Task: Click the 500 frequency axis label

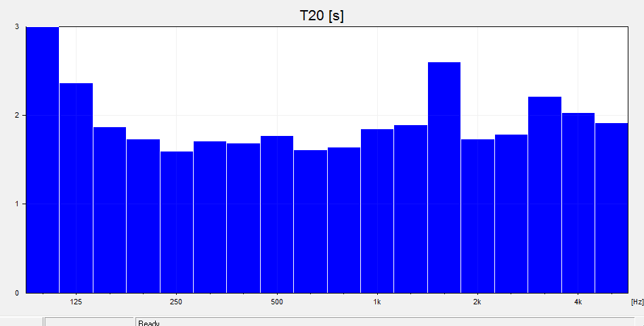Action: [276, 302]
